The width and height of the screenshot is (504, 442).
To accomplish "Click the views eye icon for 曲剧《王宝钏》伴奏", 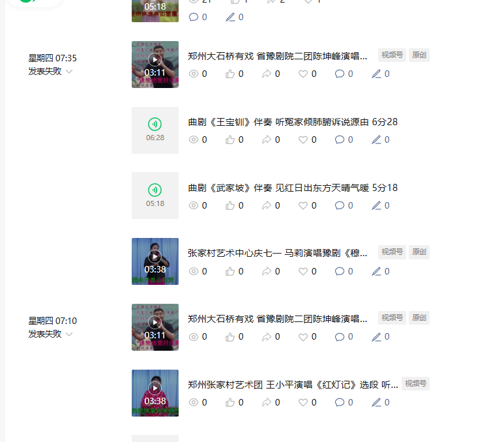I will 194,140.
